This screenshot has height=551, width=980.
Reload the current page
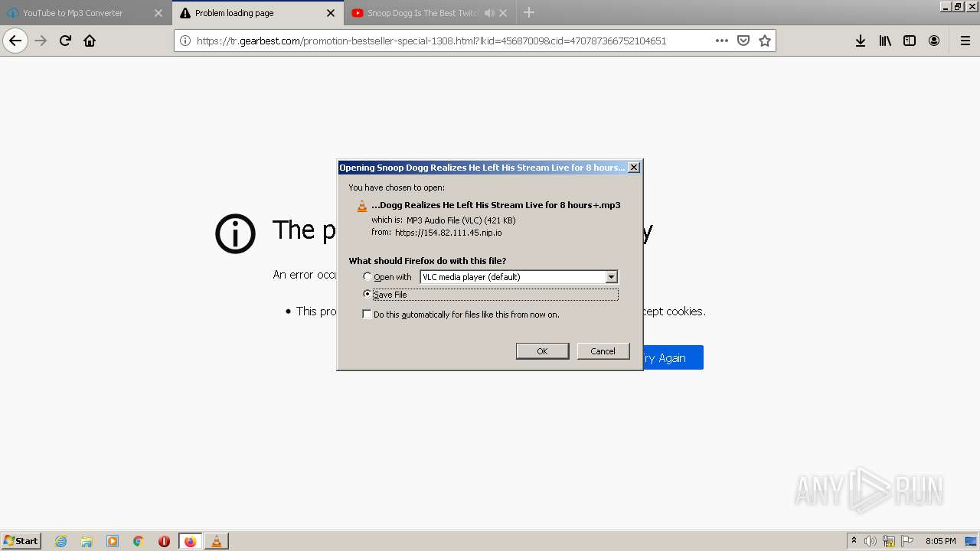coord(65,41)
